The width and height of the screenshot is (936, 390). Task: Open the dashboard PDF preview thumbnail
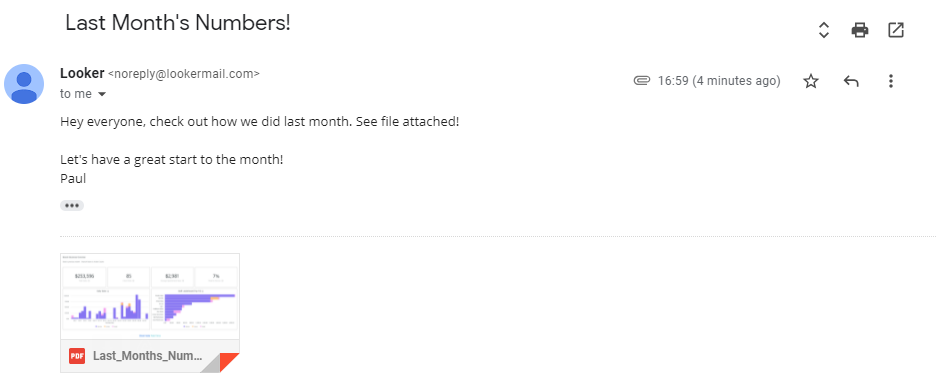tap(150, 297)
